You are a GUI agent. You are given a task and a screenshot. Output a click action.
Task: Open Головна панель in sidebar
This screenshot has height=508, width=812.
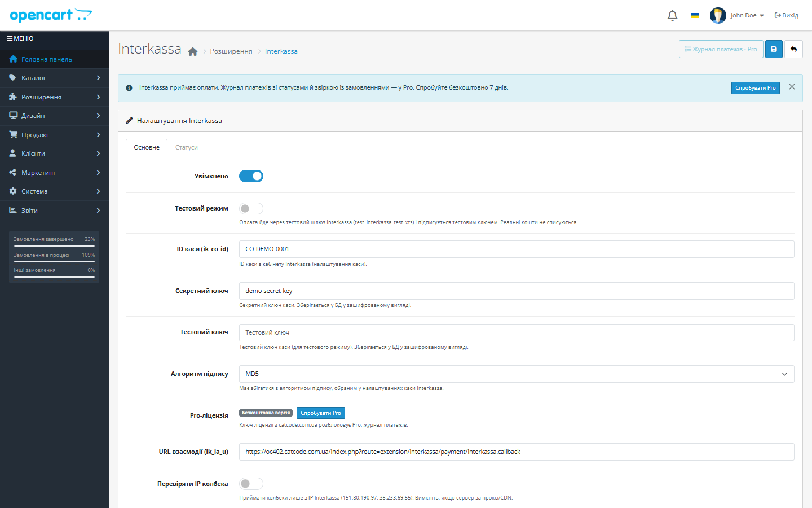(54, 59)
